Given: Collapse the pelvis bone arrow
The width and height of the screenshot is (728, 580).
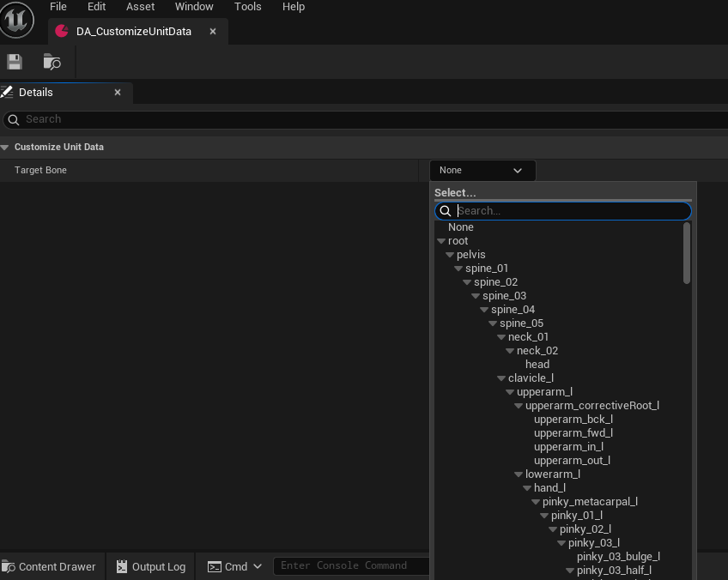Looking at the screenshot, I should (x=450, y=255).
